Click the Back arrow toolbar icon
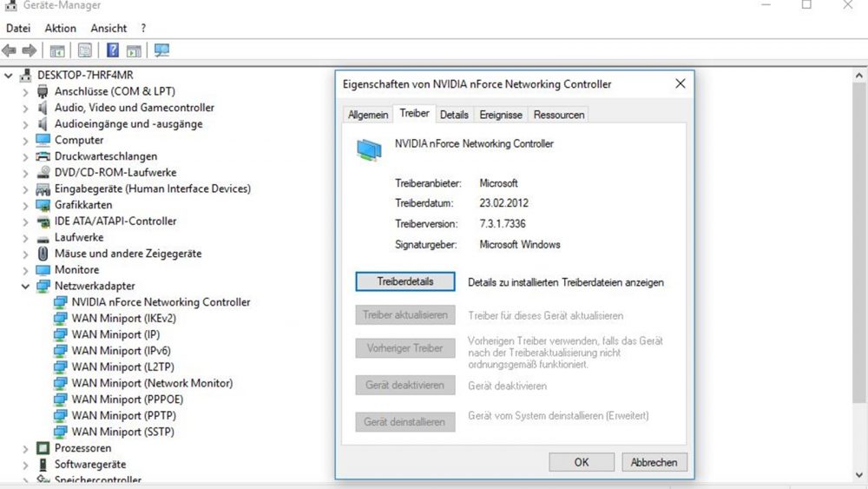868x489 pixels. coord(9,51)
